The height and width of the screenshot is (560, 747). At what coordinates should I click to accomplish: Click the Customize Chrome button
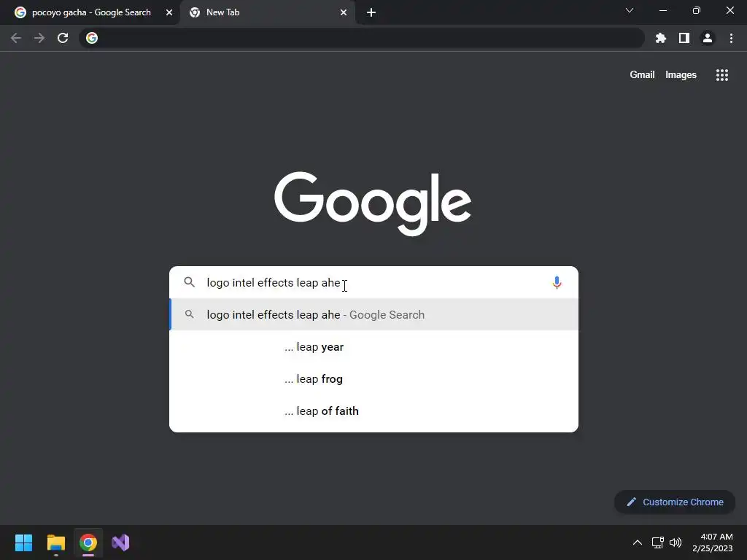tap(675, 502)
